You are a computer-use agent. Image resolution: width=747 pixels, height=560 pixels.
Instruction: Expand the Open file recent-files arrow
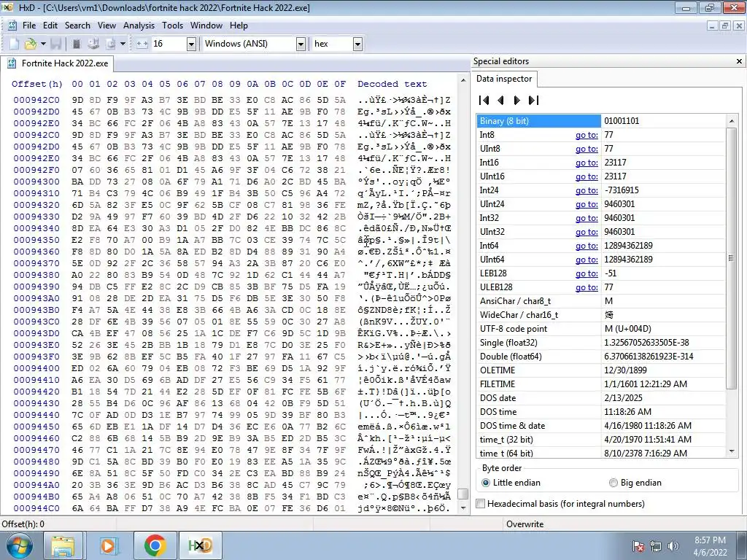click(x=43, y=44)
